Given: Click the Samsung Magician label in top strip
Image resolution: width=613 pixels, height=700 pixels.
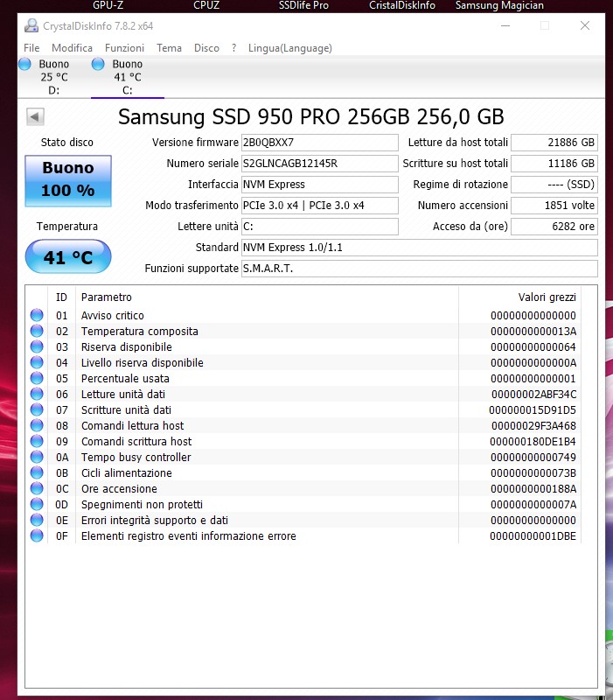Looking at the screenshot, I should 499,5.
